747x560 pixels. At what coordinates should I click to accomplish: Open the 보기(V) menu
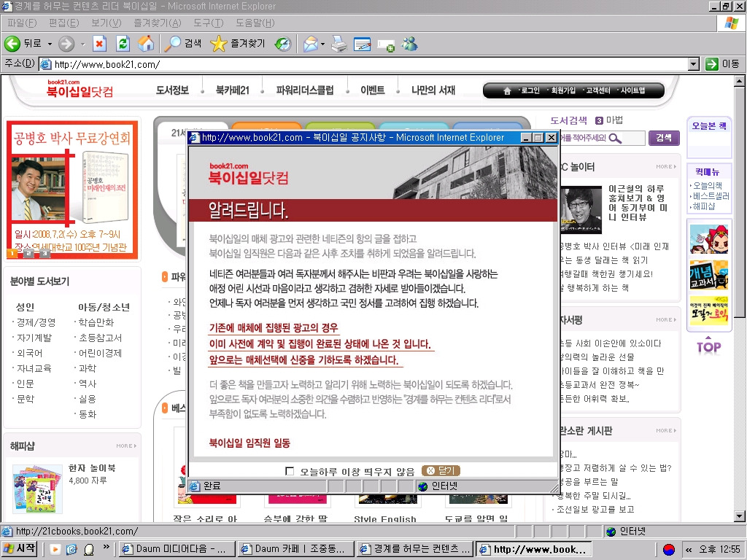tap(107, 23)
